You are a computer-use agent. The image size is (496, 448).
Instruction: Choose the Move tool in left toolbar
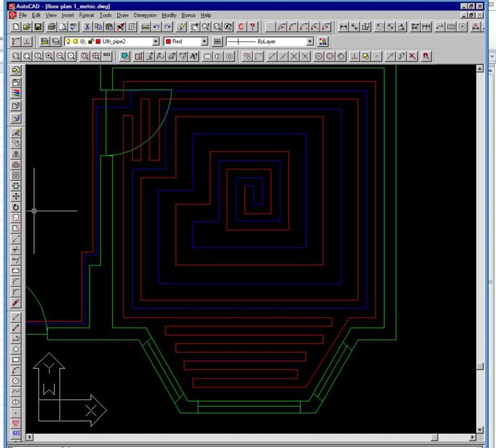16,196
